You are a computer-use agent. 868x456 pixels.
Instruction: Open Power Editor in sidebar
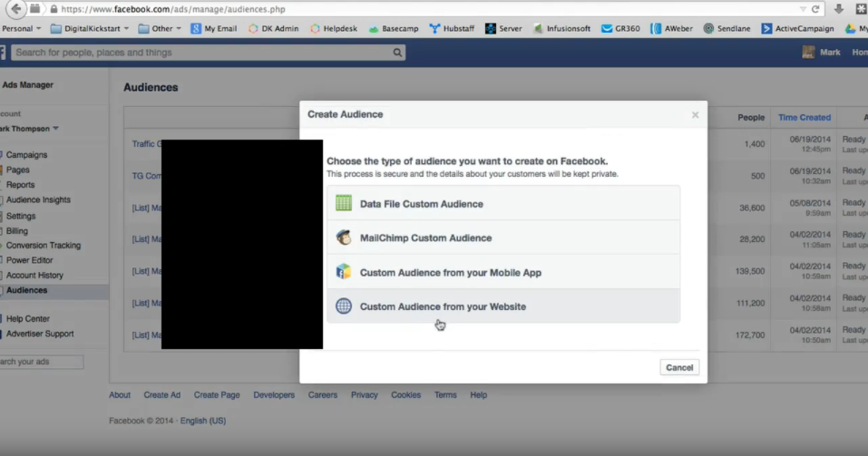[x=29, y=260]
